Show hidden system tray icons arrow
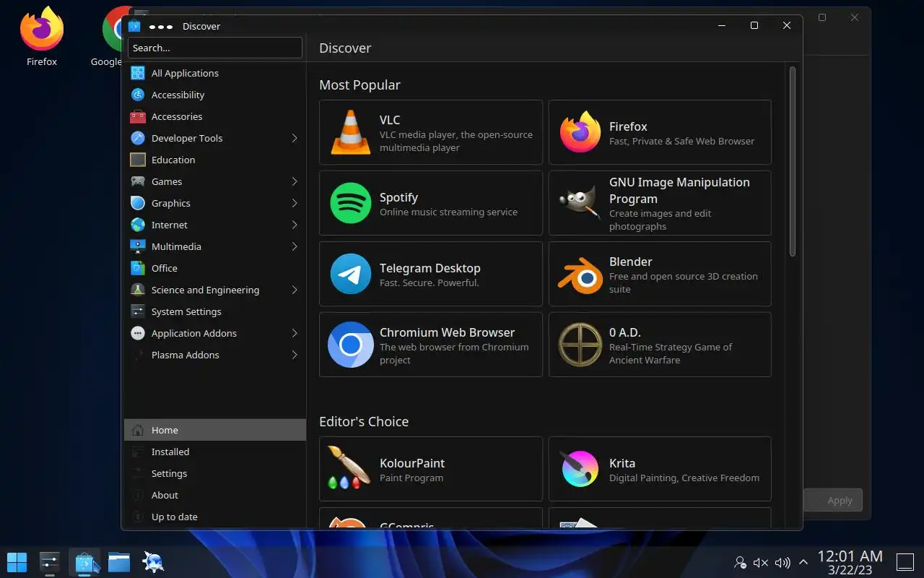Screen dimensions: 924x578 (x=803, y=562)
